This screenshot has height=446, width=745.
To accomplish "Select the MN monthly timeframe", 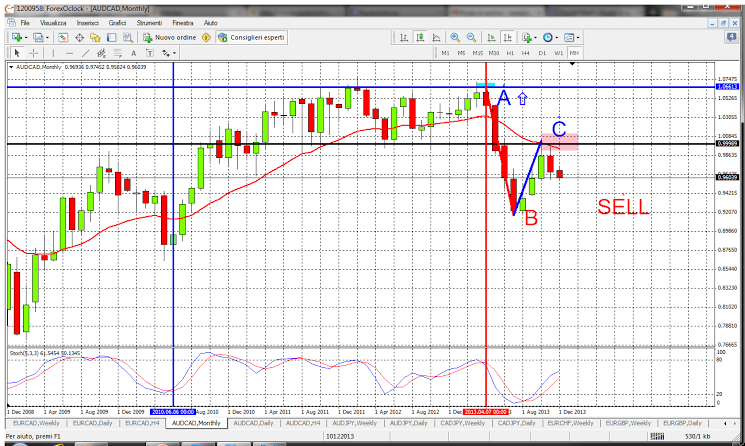I will tap(574, 53).
